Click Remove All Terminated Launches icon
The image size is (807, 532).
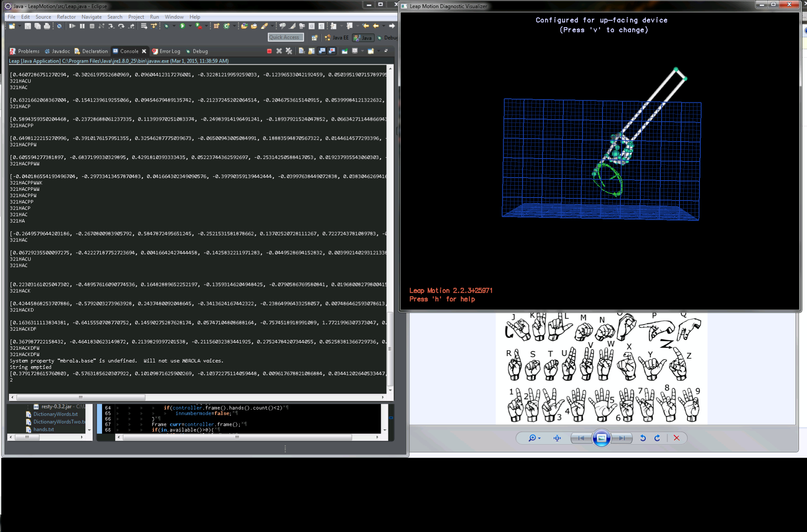[289, 51]
